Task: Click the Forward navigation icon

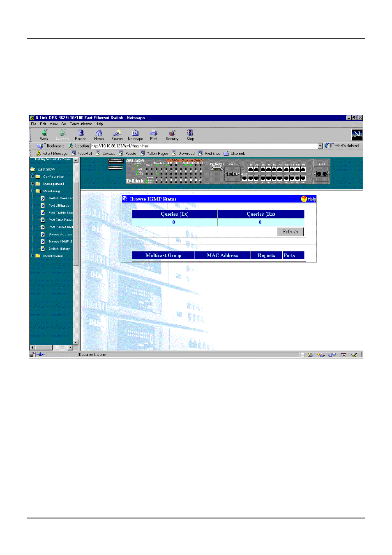Action: coord(62,135)
